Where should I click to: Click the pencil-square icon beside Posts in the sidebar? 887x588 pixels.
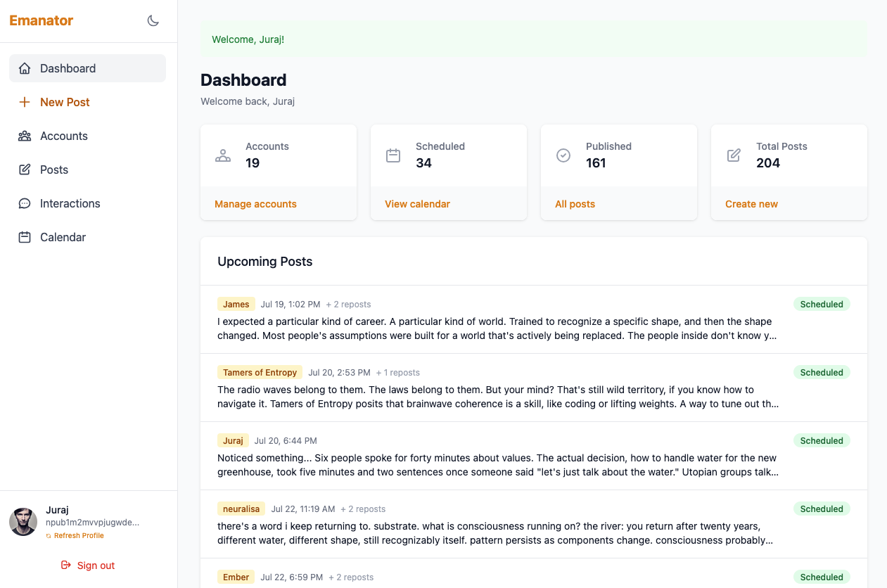pos(25,170)
